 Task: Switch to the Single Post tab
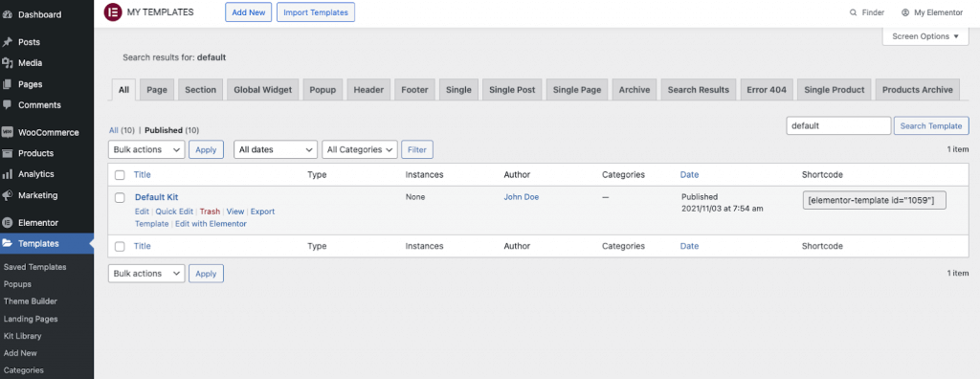coord(513,89)
